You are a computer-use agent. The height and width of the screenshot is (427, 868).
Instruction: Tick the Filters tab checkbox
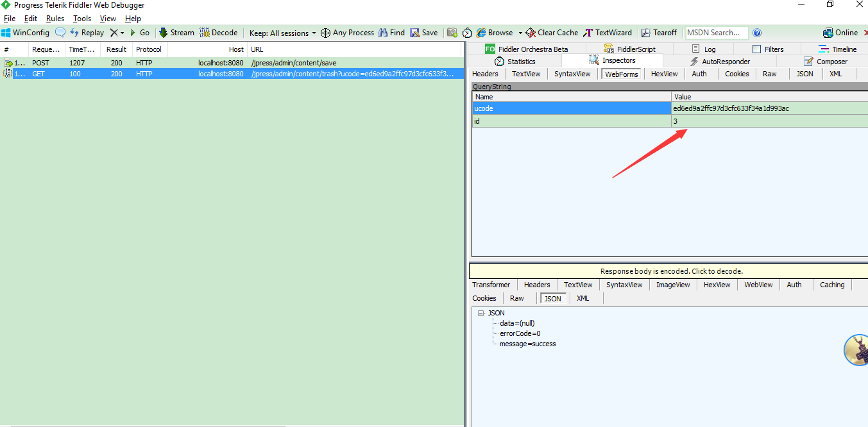[x=756, y=49]
